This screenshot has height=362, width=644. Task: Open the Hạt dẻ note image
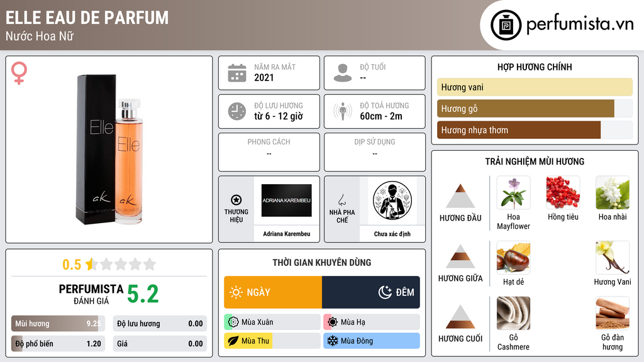click(x=513, y=257)
